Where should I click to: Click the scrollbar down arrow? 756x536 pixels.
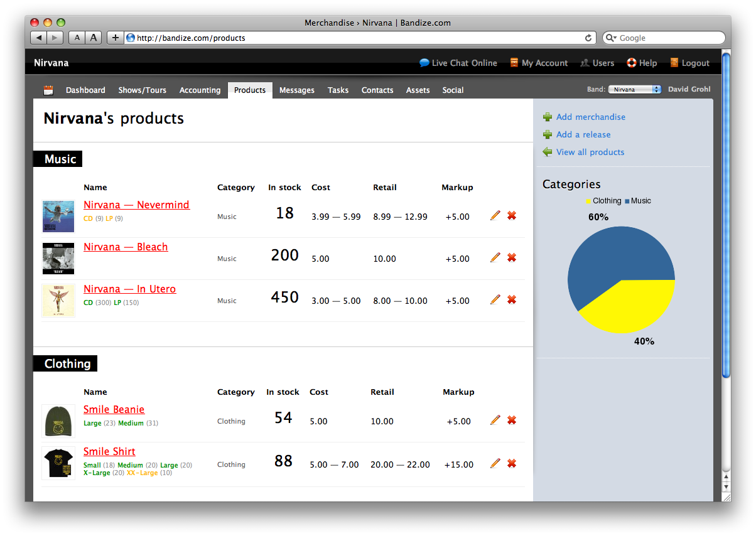pos(726,486)
